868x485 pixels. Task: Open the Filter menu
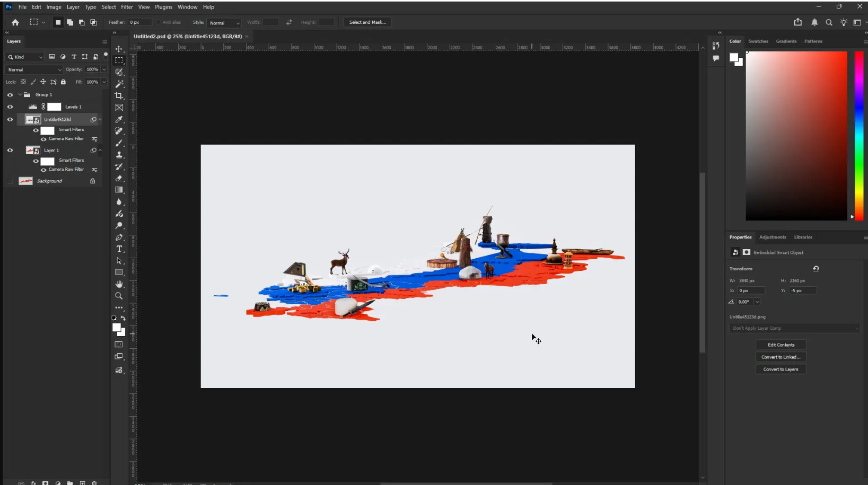pyautogui.click(x=127, y=7)
